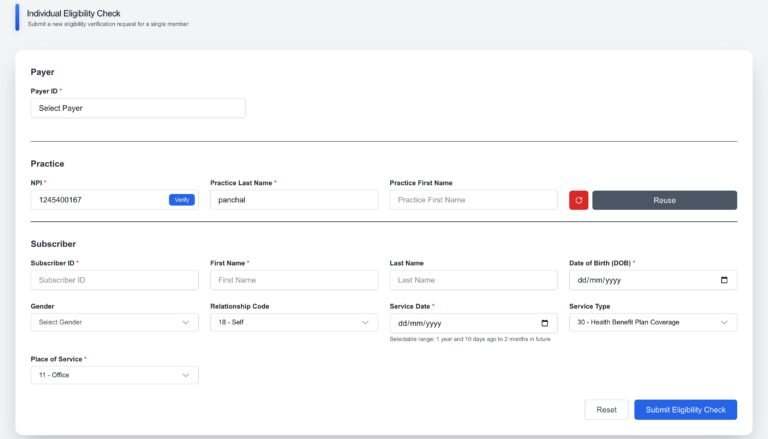The image size is (768, 439).
Task: Click the red refresh icon button
Action: (x=578, y=200)
